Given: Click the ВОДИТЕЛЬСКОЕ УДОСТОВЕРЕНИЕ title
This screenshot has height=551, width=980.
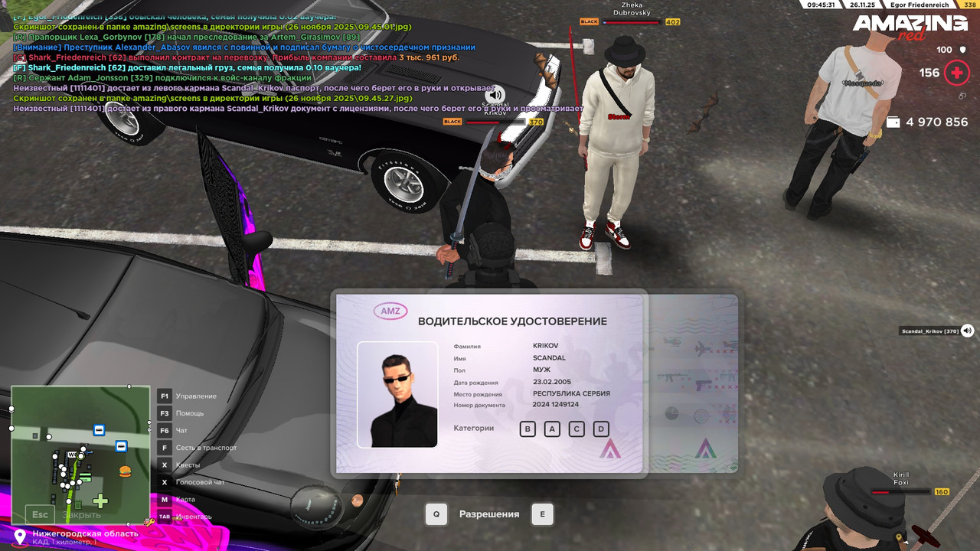Looking at the screenshot, I should click(x=512, y=321).
